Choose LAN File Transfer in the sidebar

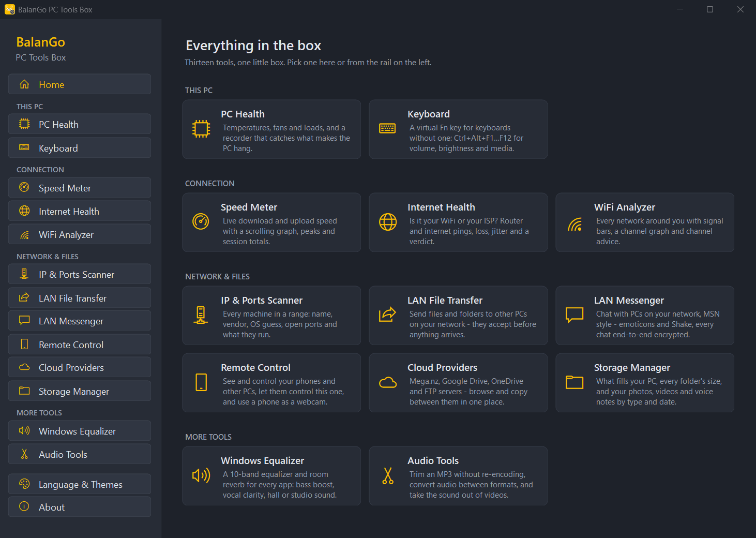click(x=80, y=298)
